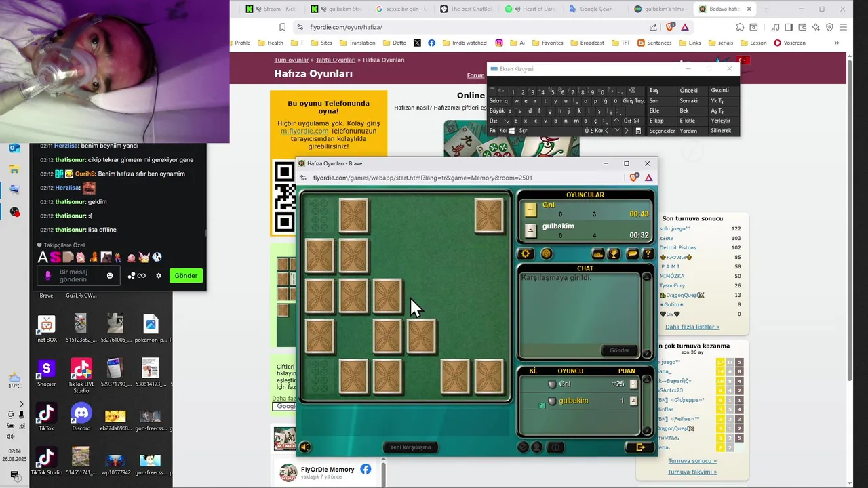Click the gold coin icon beside settings gear
This screenshot has width=868, height=488.
[547, 253]
